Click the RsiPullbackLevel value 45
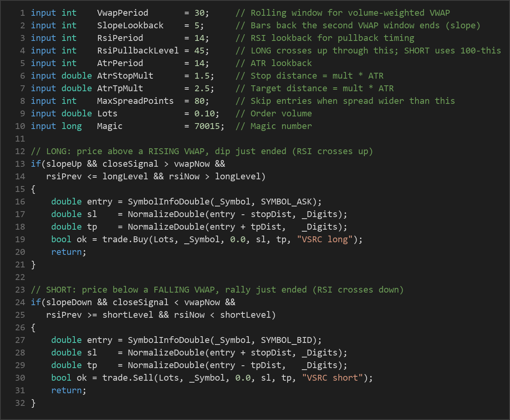 click(x=200, y=51)
